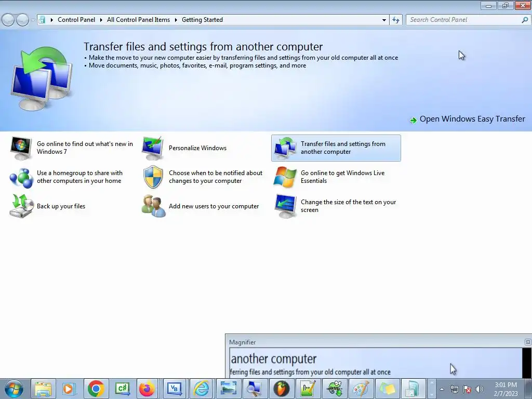Show hidden tray icons arrow
532x399 pixels.
coord(442,389)
